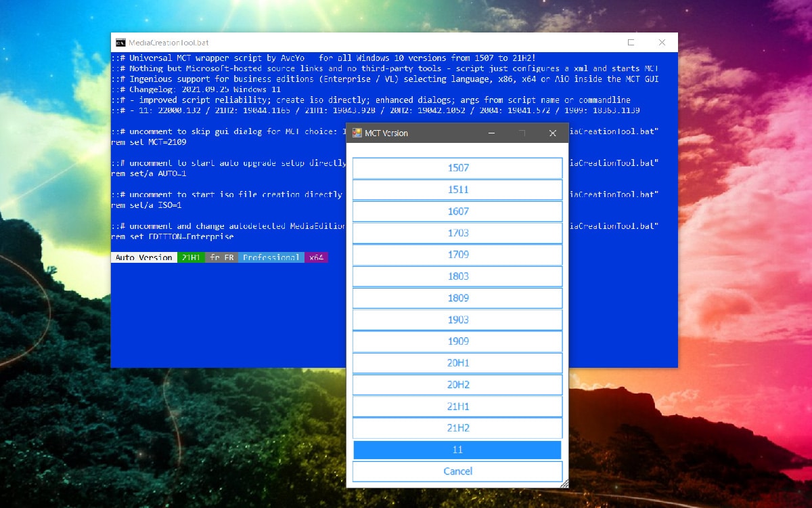
Task: Close the MCT Version dialog
Action: [x=552, y=133]
